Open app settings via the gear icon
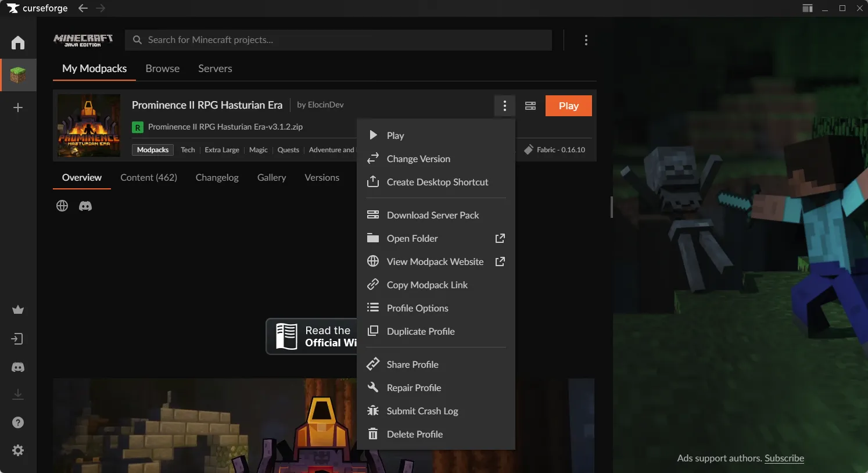This screenshot has height=473, width=868. click(x=17, y=450)
